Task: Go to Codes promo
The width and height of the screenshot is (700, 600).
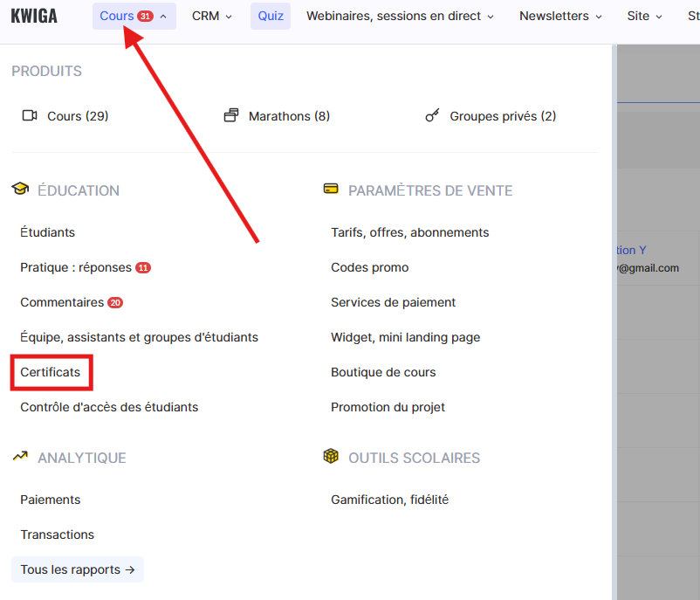Action: point(369,267)
